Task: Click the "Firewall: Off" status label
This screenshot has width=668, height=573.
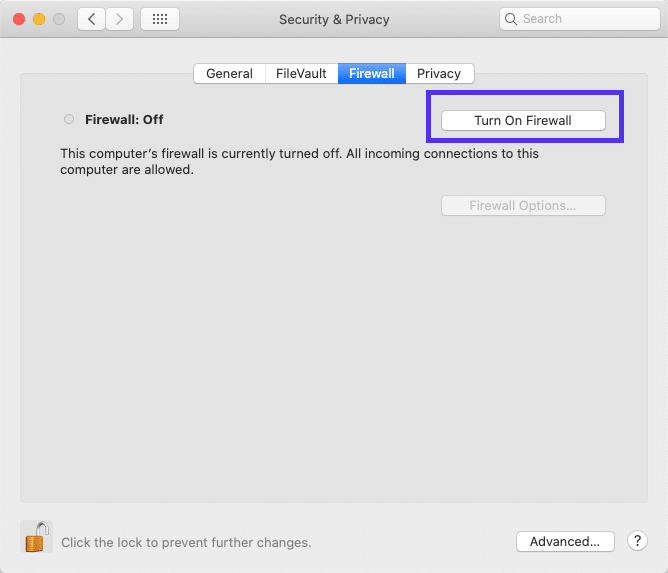Action: [x=124, y=119]
